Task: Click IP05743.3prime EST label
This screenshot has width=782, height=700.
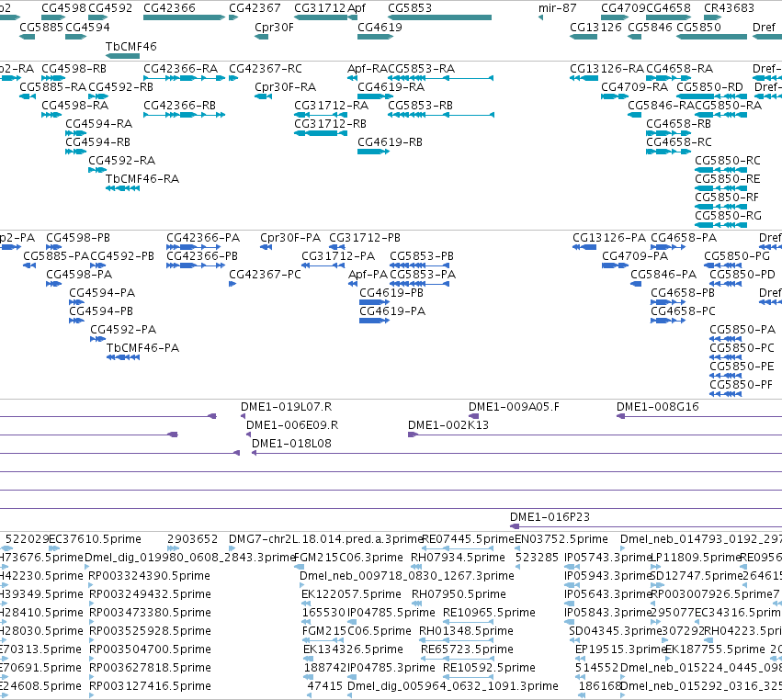Action: click(x=608, y=558)
